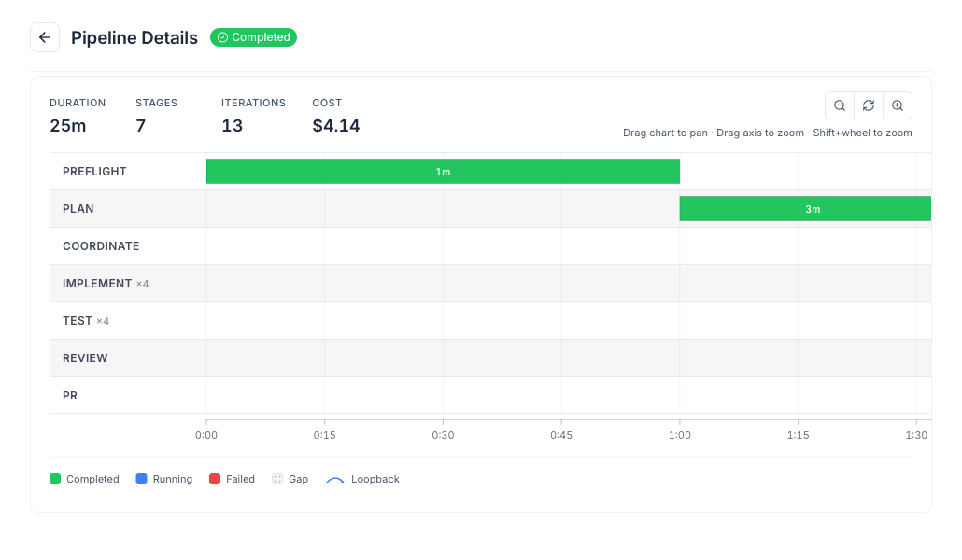Click the Completed status badge
Screen dimensions: 962x560
(x=253, y=37)
